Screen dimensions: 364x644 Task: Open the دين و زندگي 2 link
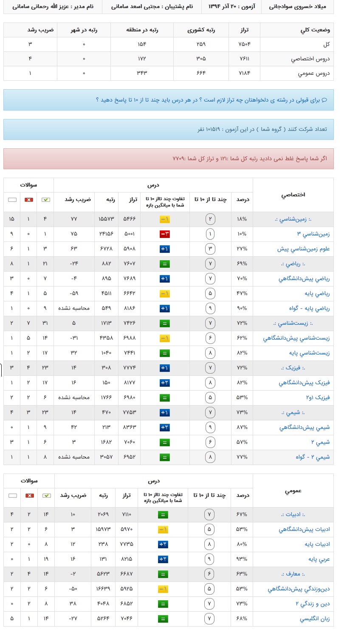point(313,604)
